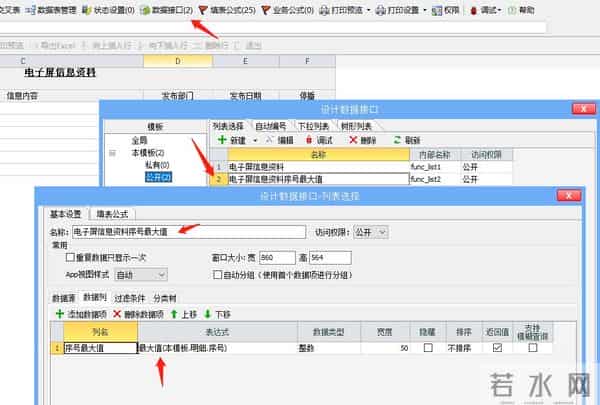Click cell func_lst1 in 内部名称 column

435,167
